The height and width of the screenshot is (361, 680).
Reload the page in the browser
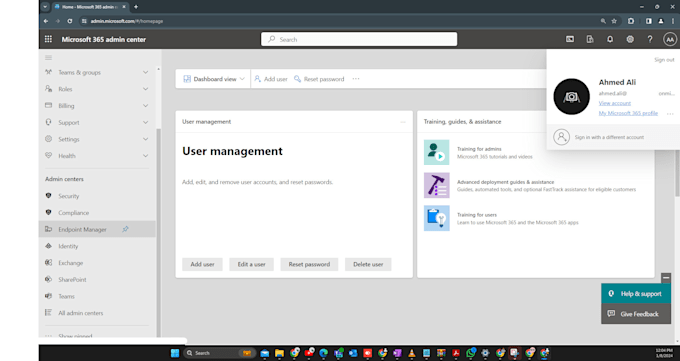(70, 21)
